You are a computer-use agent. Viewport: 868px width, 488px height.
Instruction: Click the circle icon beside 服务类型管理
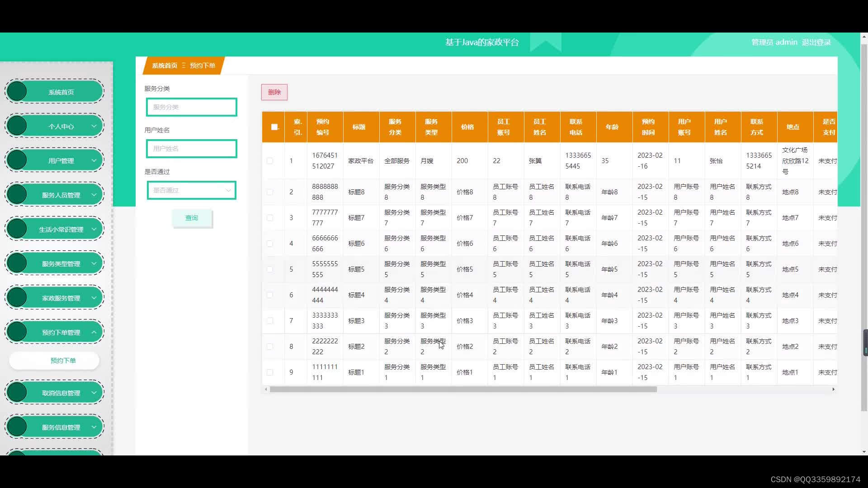[17, 263]
